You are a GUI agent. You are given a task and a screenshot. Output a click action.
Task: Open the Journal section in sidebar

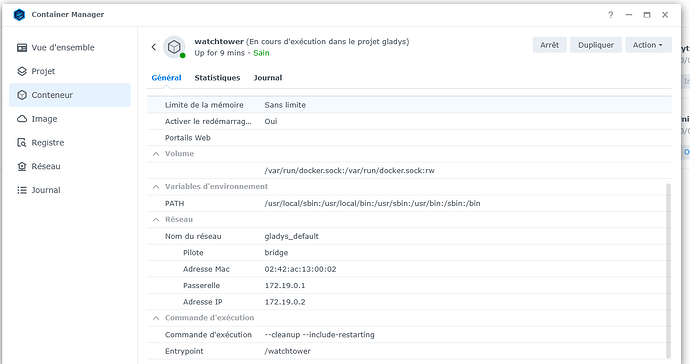pyautogui.click(x=70, y=190)
